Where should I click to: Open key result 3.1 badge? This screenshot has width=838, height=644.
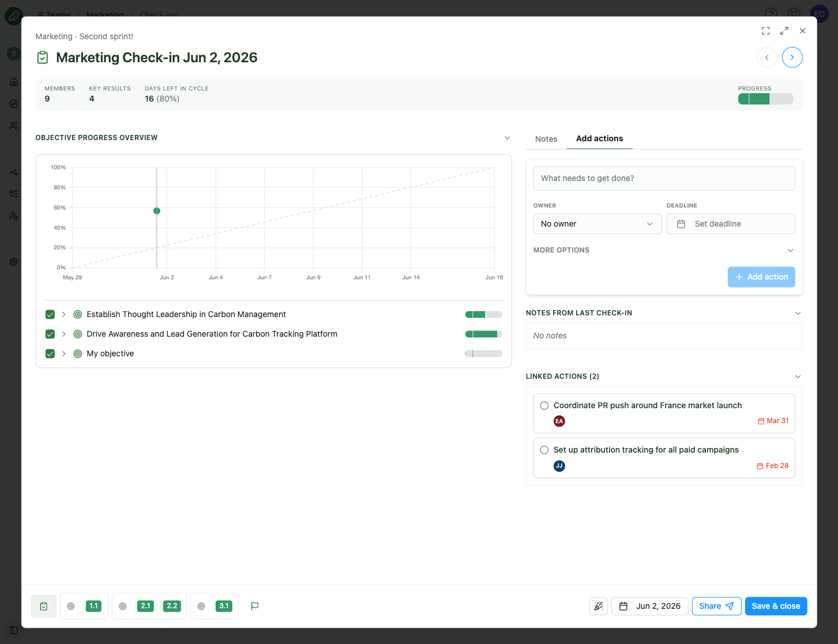tap(224, 606)
